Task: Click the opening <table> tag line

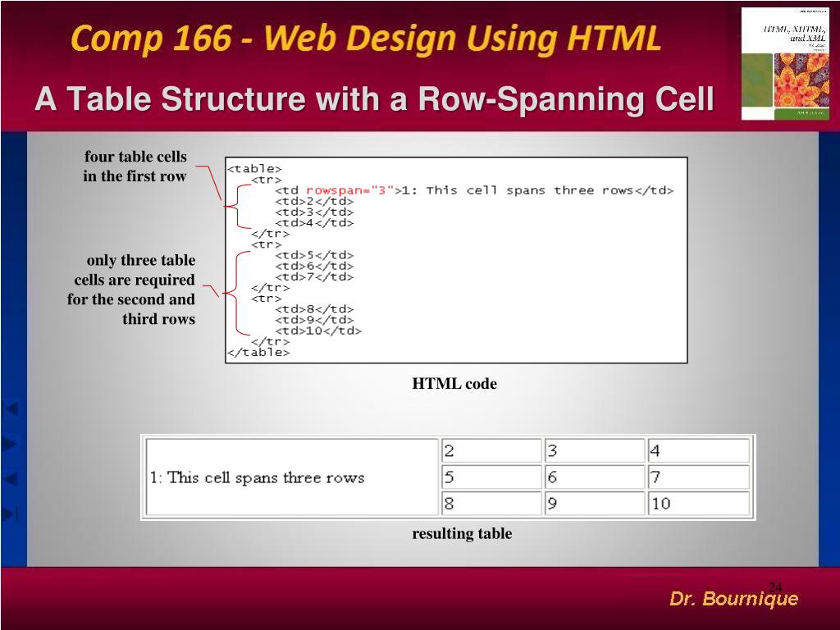Action: pos(254,169)
